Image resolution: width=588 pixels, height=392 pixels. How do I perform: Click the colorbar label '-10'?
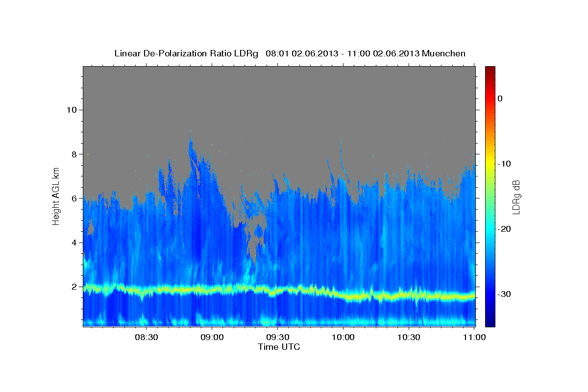tap(504, 164)
